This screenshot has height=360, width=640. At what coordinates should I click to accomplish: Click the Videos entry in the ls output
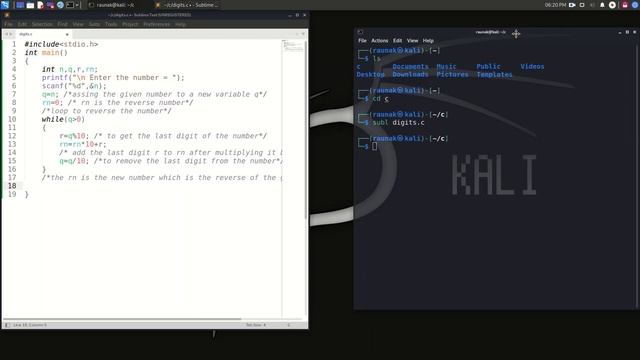click(x=532, y=67)
